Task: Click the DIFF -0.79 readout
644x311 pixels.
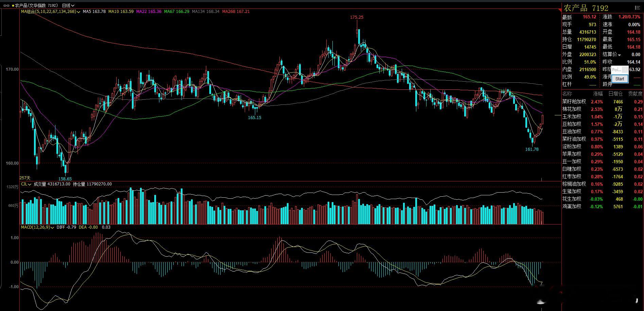Action: (66, 227)
